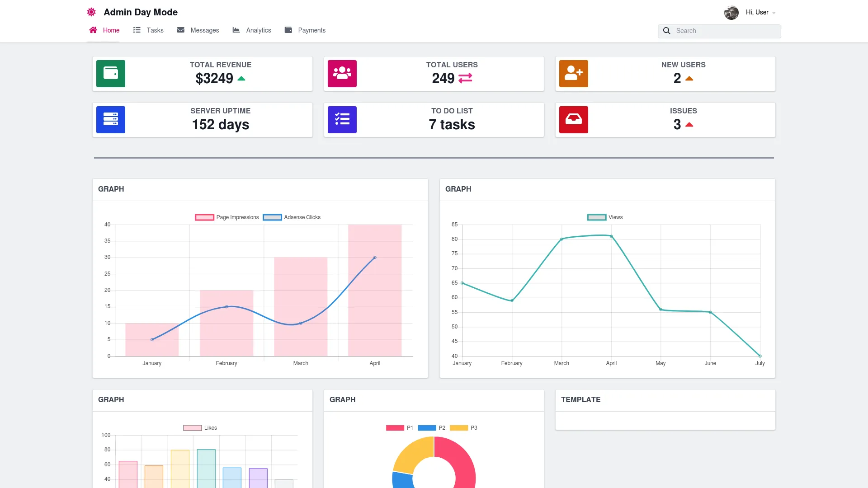Click the green revenue up caret

tap(241, 79)
